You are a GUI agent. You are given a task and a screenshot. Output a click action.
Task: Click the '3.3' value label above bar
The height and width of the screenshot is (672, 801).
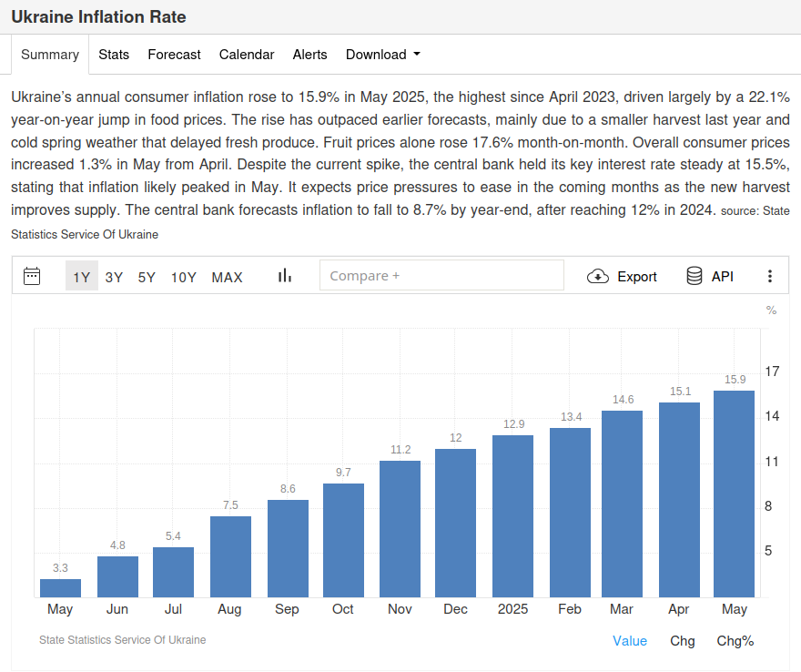click(x=60, y=568)
